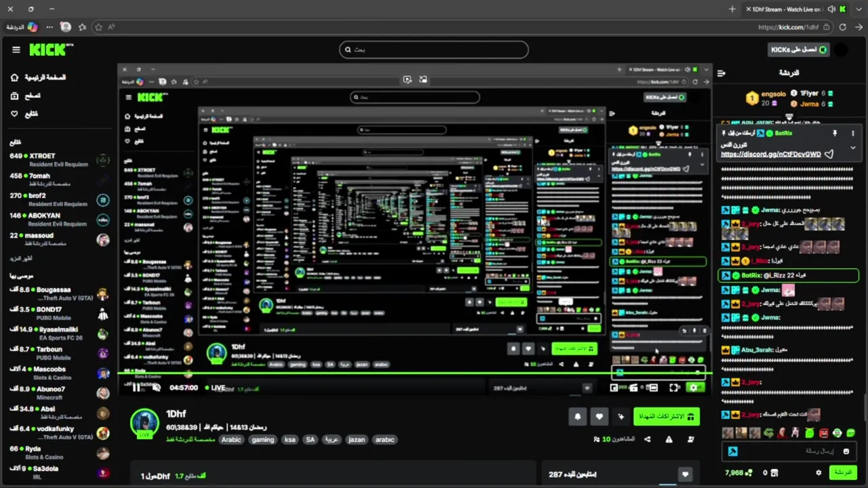
Task: Toggle channel notifications bell
Action: pos(578,417)
